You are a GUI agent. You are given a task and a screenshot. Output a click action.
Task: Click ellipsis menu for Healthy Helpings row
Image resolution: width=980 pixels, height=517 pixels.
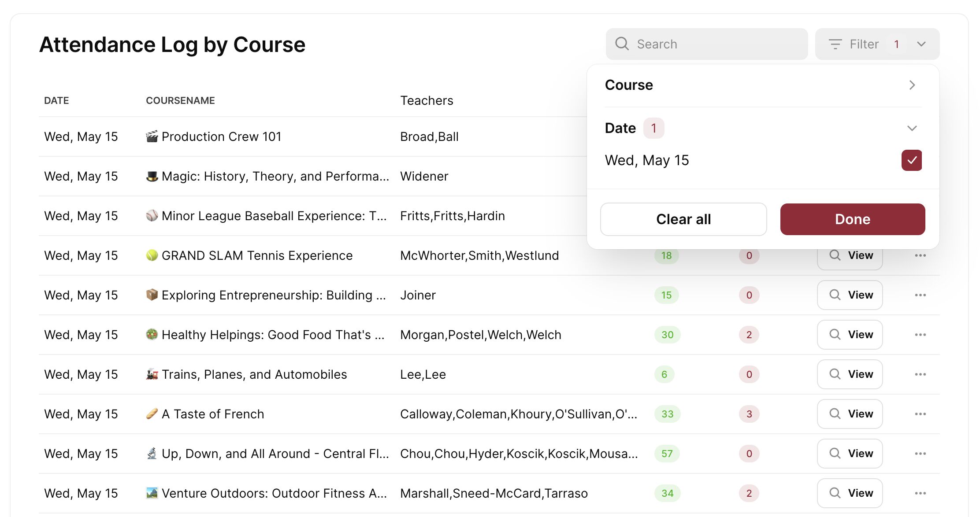(920, 335)
